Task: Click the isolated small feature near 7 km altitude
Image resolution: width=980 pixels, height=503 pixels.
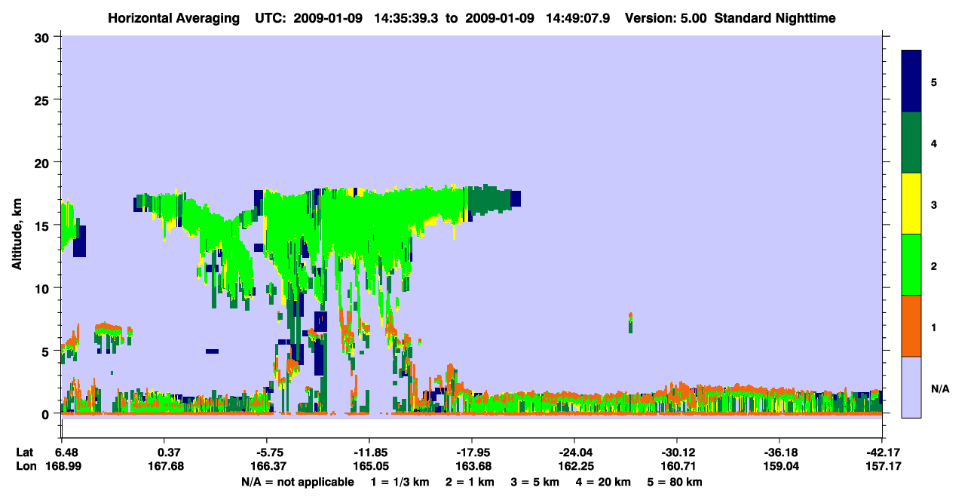Action: point(630,322)
